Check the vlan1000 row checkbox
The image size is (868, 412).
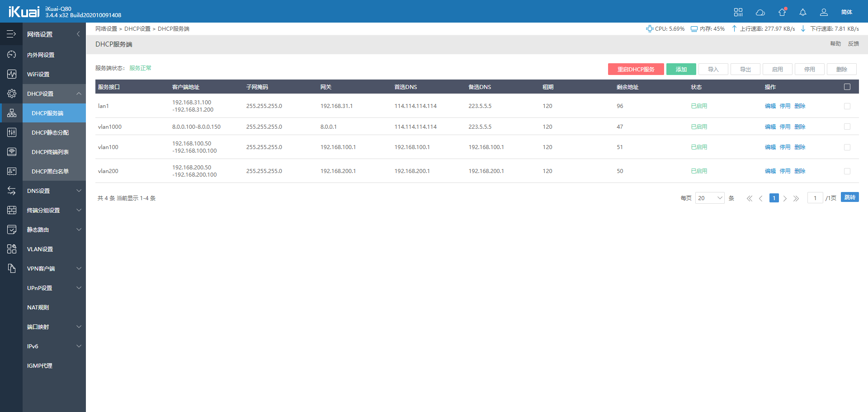tap(847, 126)
